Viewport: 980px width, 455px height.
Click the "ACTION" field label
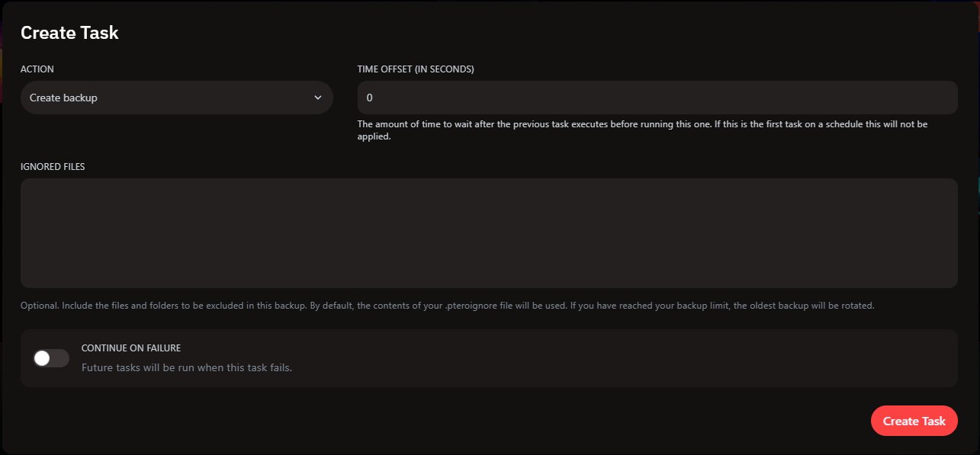(x=37, y=69)
